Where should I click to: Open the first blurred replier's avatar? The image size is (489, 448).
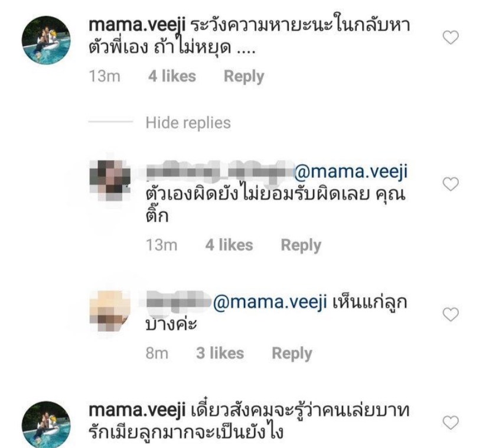[x=110, y=180]
